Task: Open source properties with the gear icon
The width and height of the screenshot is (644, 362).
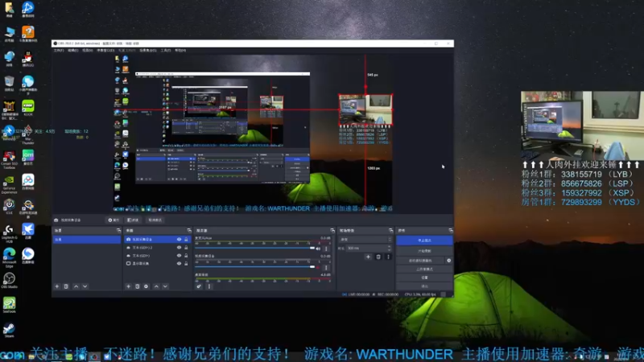Action: click(x=147, y=286)
